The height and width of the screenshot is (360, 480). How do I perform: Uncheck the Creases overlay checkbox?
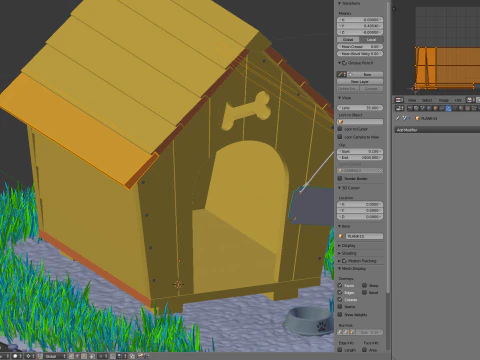[x=340, y=299]
